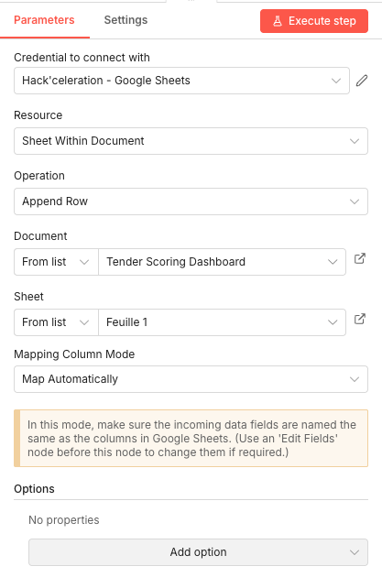Expand the Credential to connect with dropdown
382x588 pixels.
181,81
